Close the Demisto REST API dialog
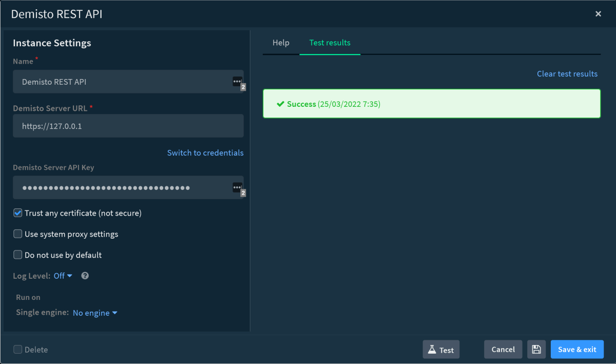The width and height of the screenshot is (616, 364). 598,14
